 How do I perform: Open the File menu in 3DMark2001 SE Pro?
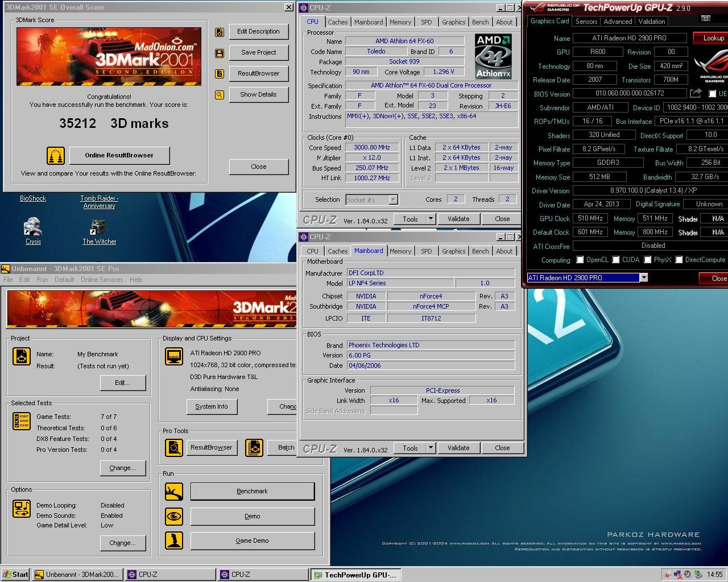(8, 280)
